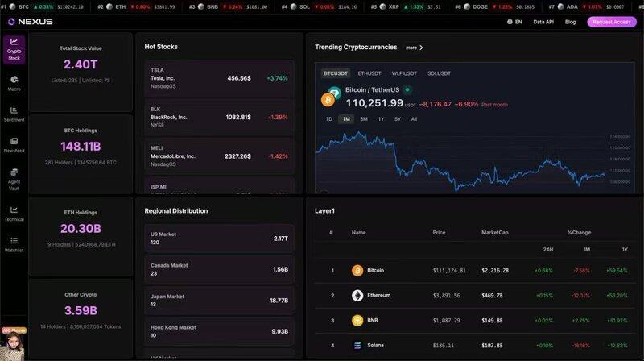
Task: Open the Blog link in header
Action: (570, 22)
